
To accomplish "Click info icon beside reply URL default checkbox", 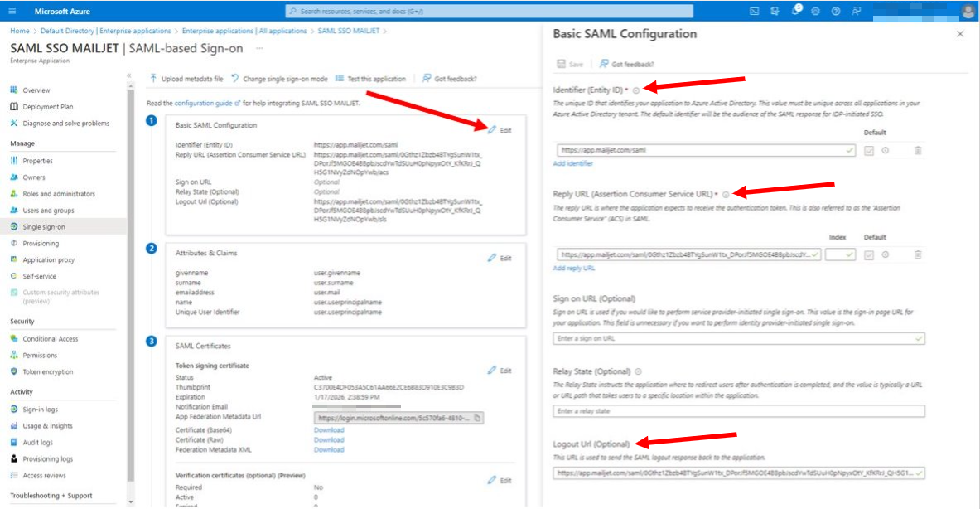I will (x=885, y=254).
